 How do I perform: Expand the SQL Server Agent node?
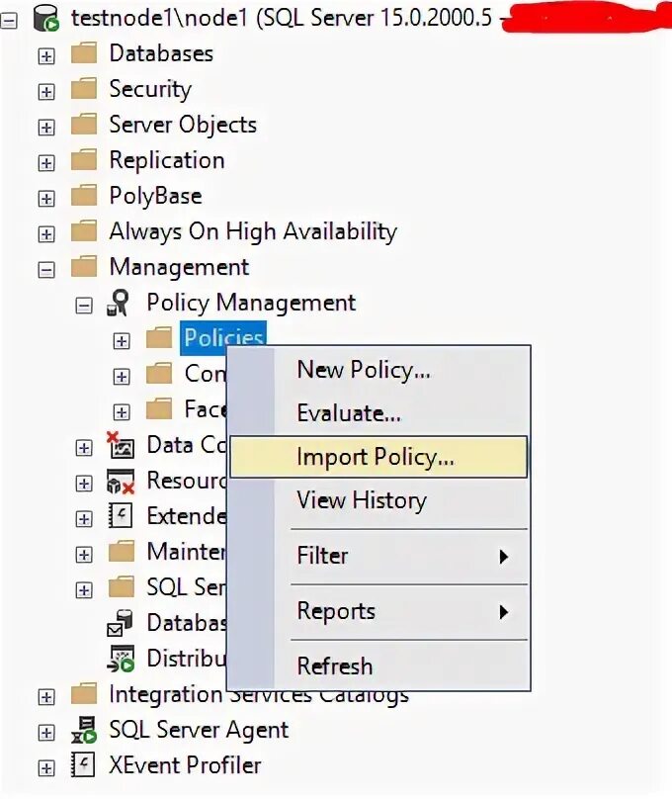point(45,733)
